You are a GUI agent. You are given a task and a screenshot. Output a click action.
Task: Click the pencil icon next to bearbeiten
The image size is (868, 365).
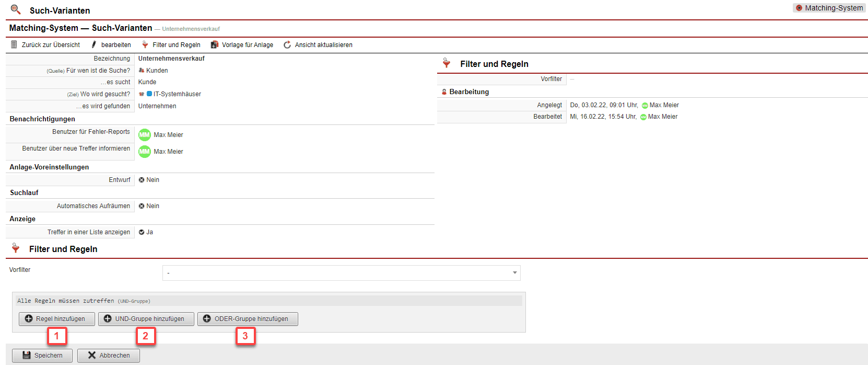(x=94, y=45)
